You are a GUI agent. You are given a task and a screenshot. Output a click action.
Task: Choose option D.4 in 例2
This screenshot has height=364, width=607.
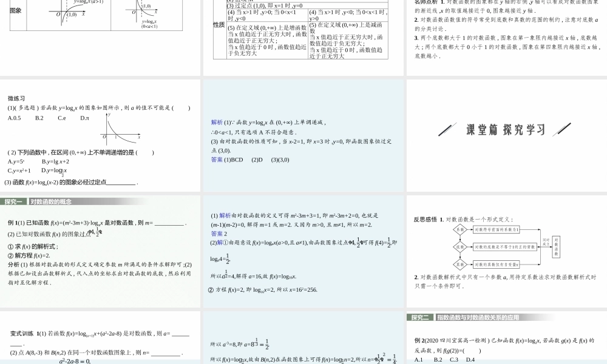[470, 360]
